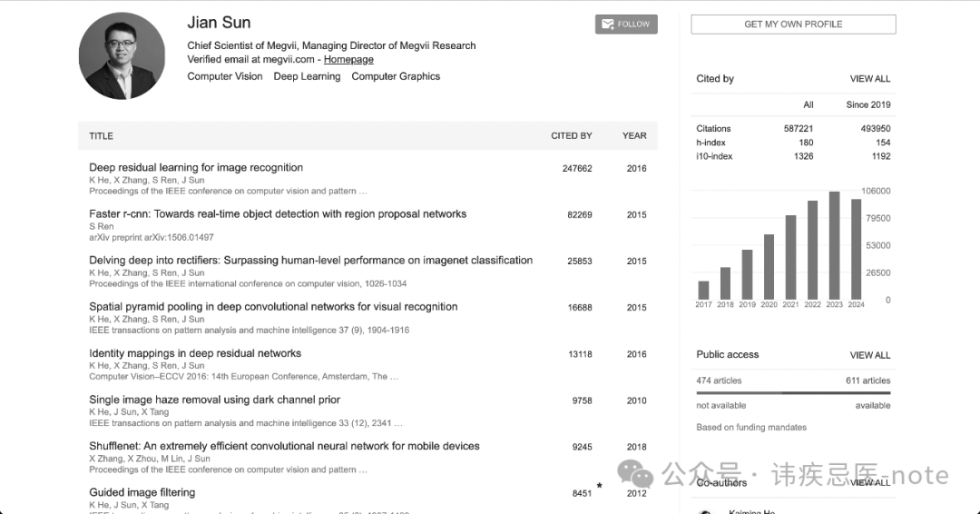Open the Faster r-cnn paper title
Screen dimensions: 980x514
278,214
